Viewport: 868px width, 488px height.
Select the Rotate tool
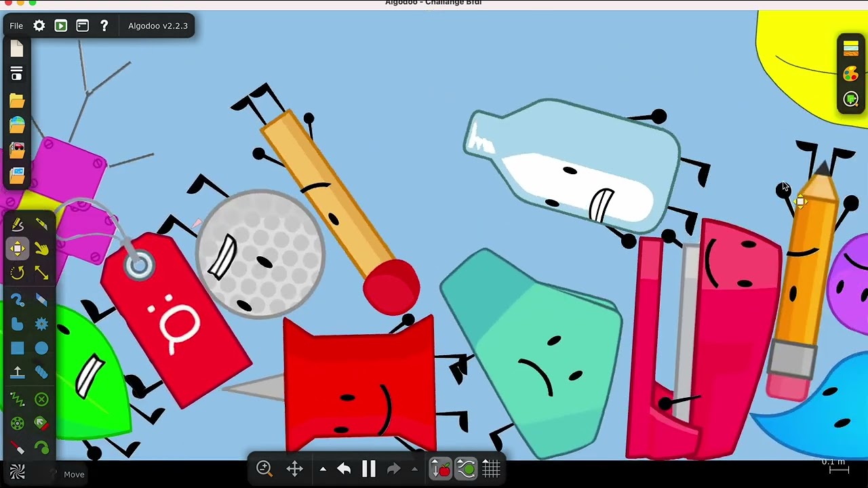[x=17, y=273]
